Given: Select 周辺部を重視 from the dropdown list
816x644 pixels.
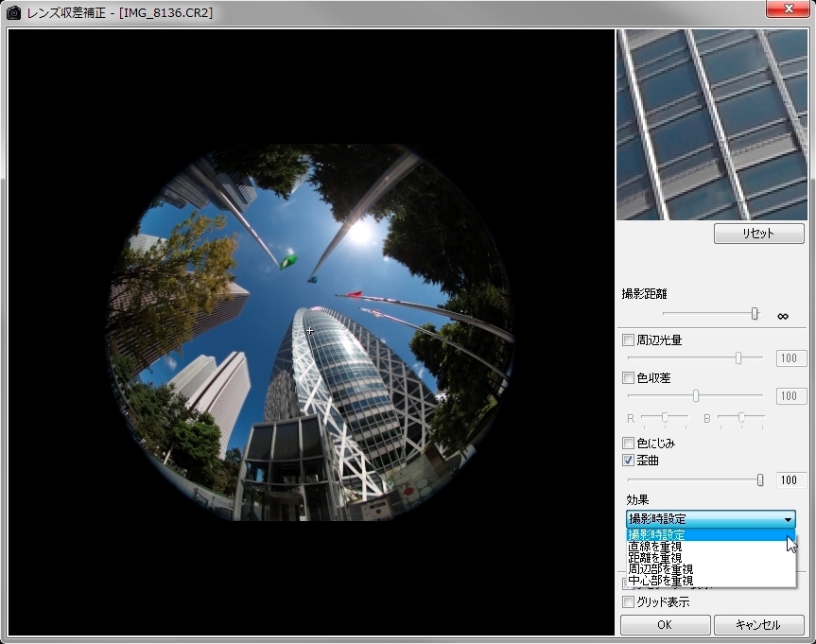Looking at the screenshot, I should tap(710, 569).
